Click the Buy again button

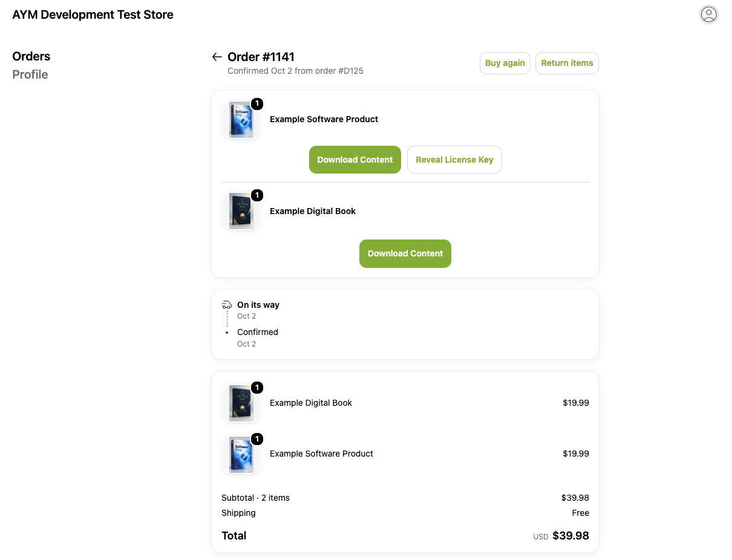pyautogui.click(x=505, y=63)
